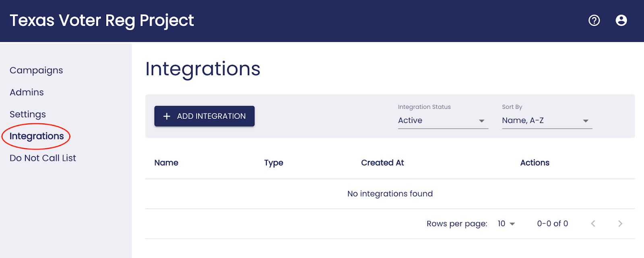The width and height of the screenshot is (644, 258).
Task: Go to Admins section
Action: pyautogui.click(x=27, y=92)
